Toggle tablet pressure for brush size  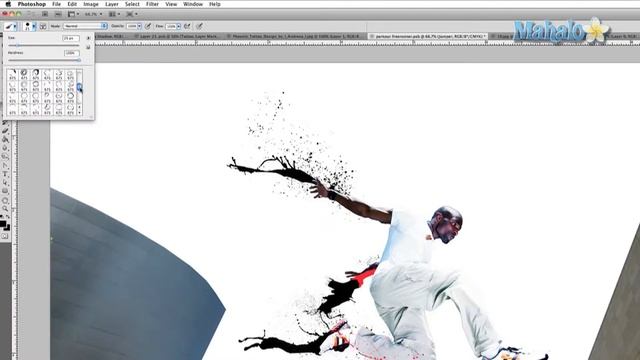click(x=199, y=26)
